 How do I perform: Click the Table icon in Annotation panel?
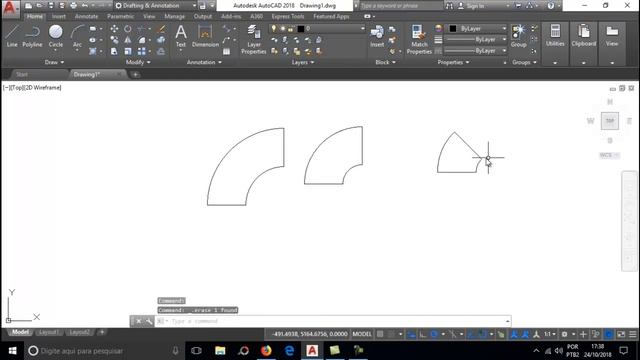pos(227,51)
